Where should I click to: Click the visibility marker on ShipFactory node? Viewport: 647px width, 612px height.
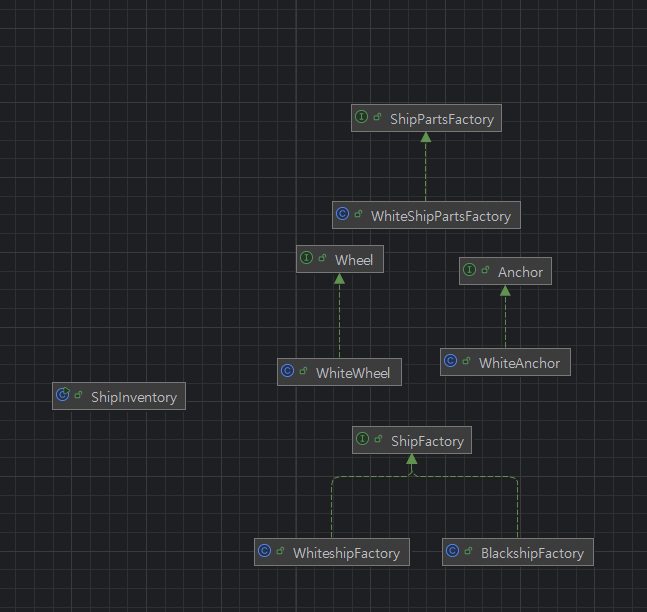379,440
